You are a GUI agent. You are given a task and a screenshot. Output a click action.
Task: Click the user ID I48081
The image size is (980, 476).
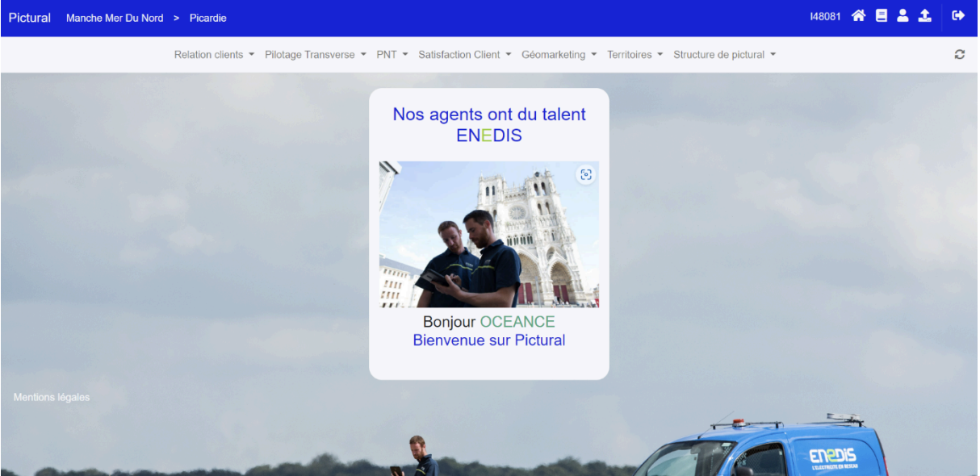pos(826,16)
